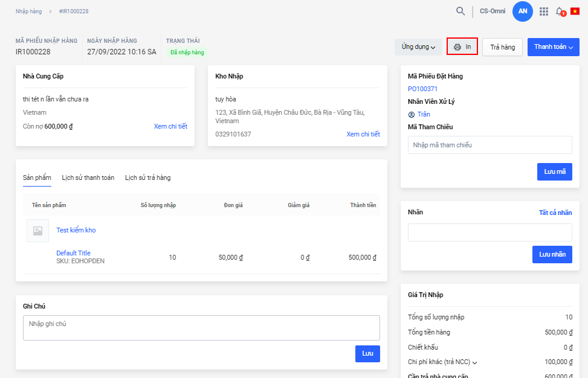Go to Nhập hàng breadcrumb
Viewport: 588px width, 378px height.
29,11
